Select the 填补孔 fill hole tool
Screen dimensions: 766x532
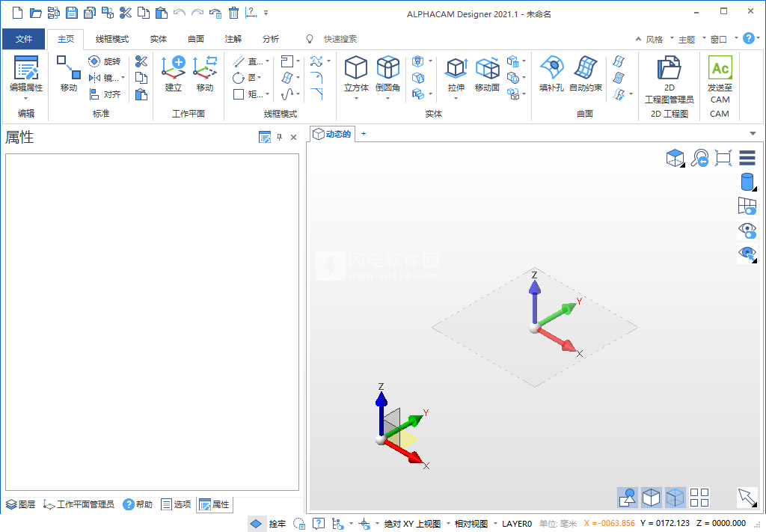(x=551, y=74)
